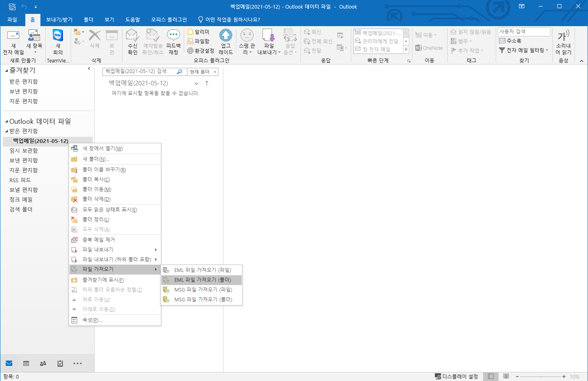Viewport: 588px width, 381px height.
Task: Choose 모두 읽은 상태로 표시 menu item
Action: coord(115,209)
